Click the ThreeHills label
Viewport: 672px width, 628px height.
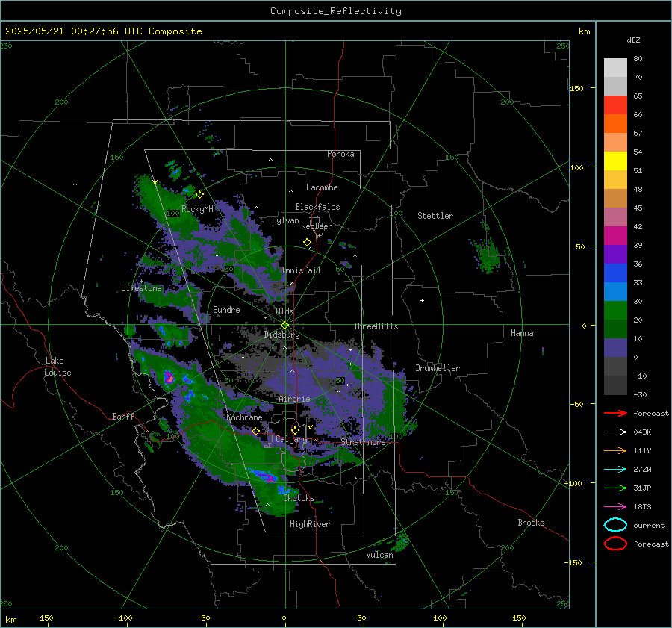point(376,326)
